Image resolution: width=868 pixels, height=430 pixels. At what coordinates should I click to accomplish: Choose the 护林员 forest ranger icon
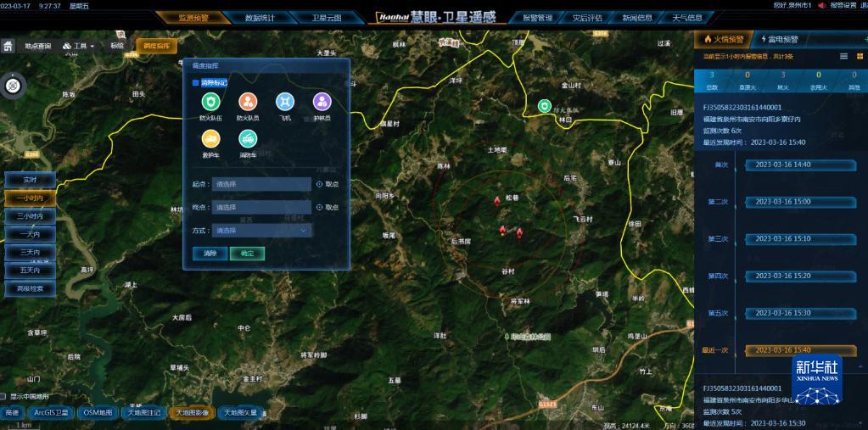point(322,102)
